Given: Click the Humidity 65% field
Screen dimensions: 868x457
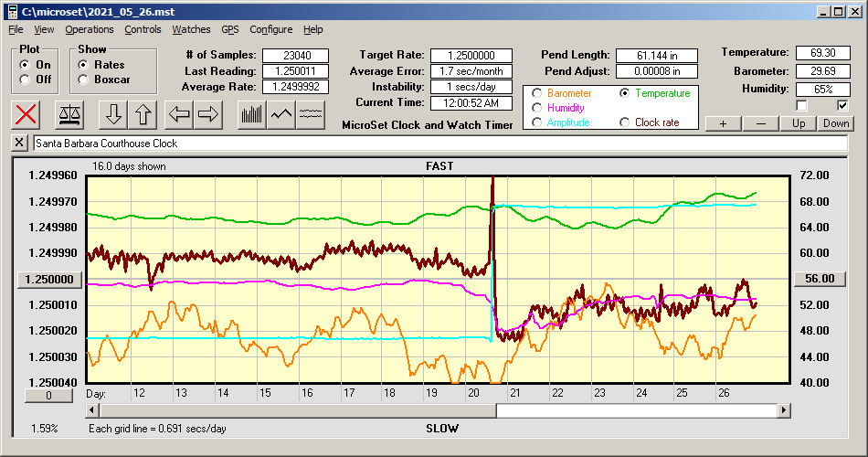Looking at the screenshot, I should point(822,90).
